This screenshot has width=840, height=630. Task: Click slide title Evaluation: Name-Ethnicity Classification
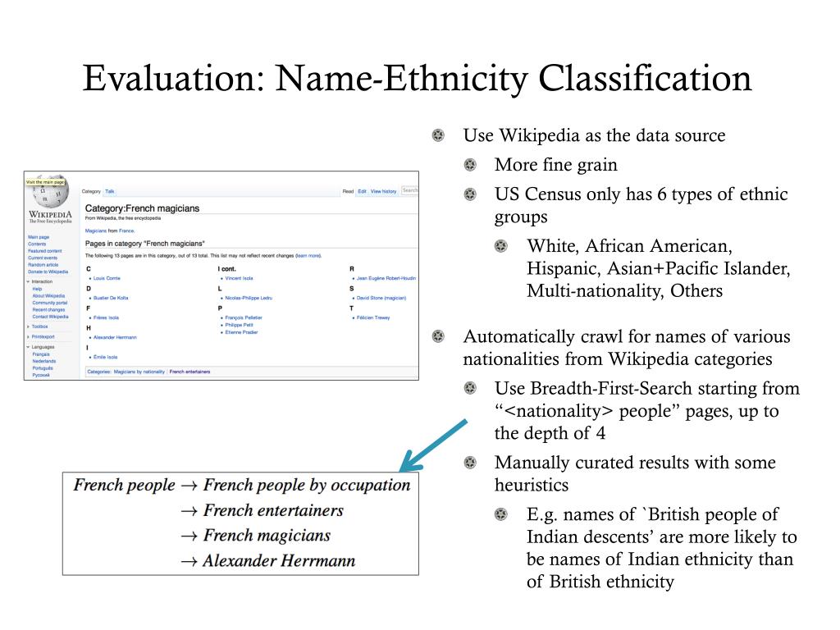[x=418, y=79]
